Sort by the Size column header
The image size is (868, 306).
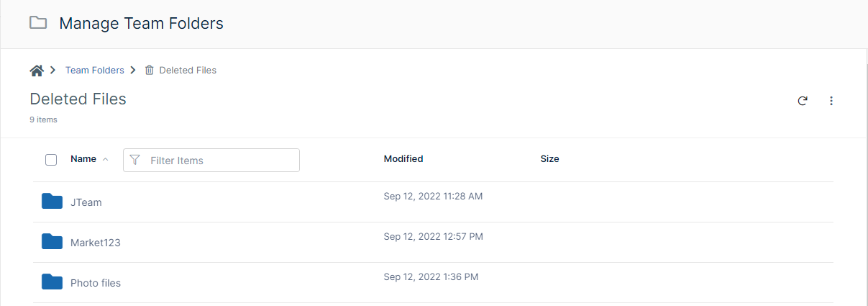point(549,159)
